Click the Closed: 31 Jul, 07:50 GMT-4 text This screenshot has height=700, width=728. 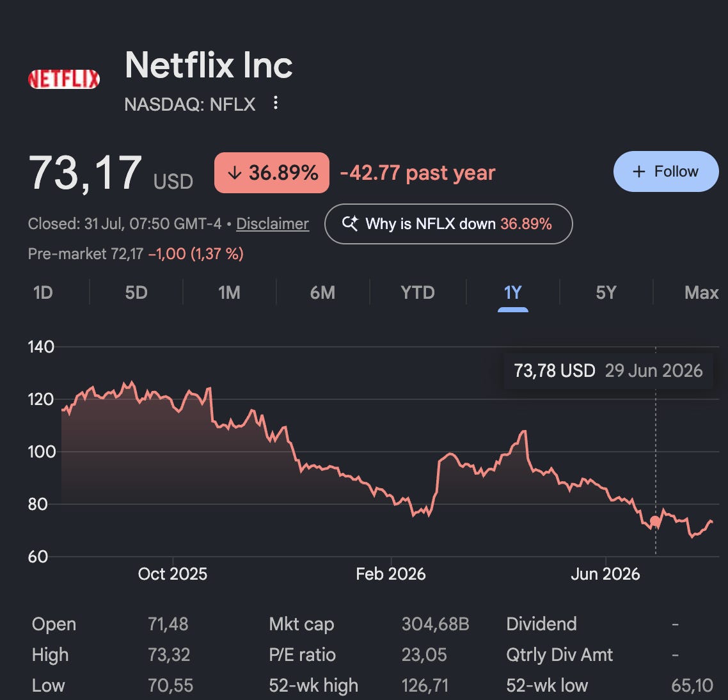(x=125, y=224)
